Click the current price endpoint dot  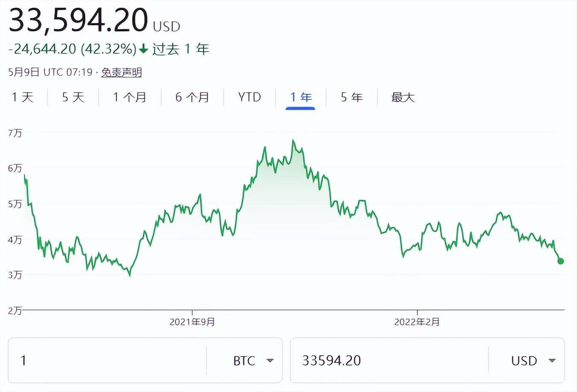pyautogui.click(x=561, y=261)
